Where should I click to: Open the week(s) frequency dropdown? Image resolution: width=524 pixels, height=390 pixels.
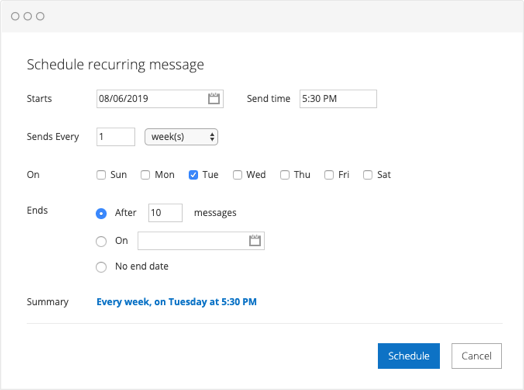181,137
